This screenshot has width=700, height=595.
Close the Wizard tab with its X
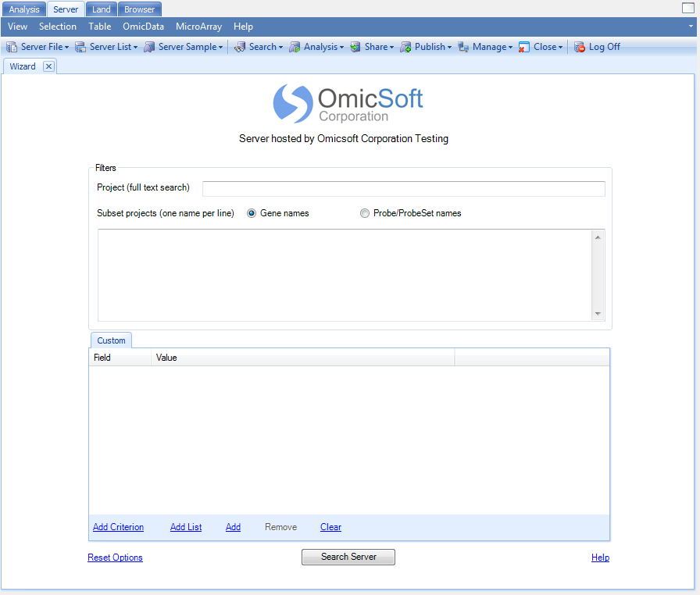48,66
